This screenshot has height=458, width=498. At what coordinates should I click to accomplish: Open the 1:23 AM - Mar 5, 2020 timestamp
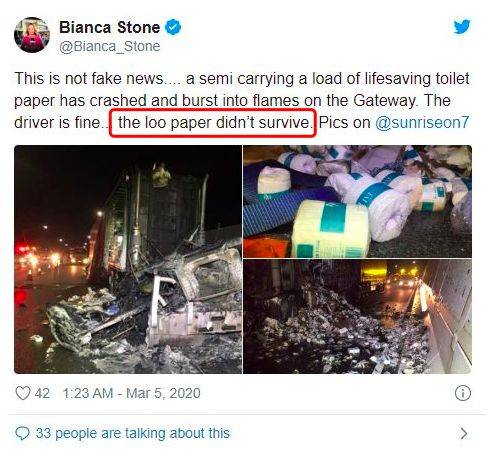(x=131, y=393)
